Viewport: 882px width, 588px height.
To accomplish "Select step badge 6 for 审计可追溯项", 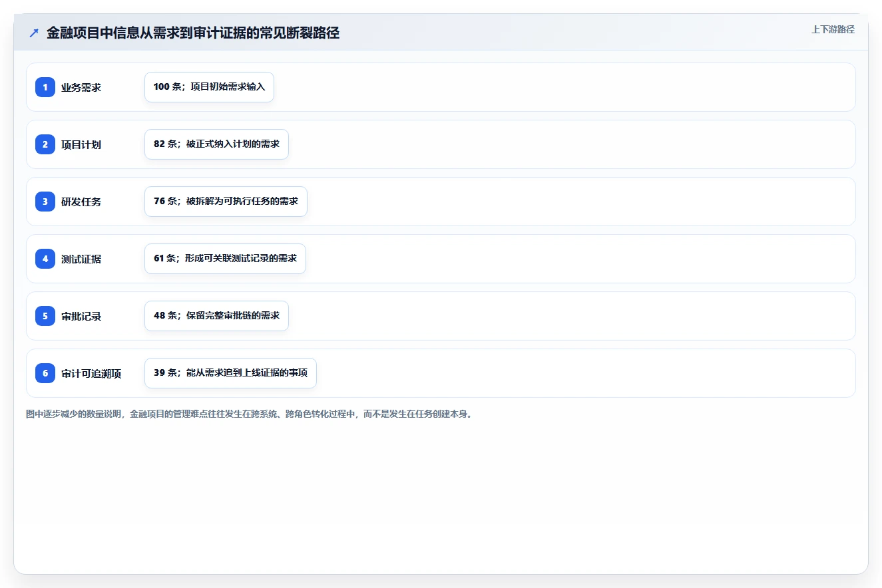I will click(45, 373).
